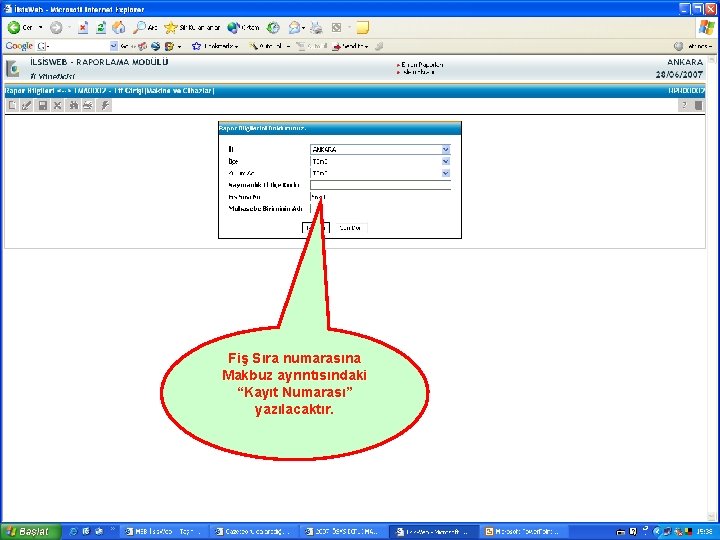Expand the Google AutoFill dropdown arrow
720x540 pixels.
(288, 46)
